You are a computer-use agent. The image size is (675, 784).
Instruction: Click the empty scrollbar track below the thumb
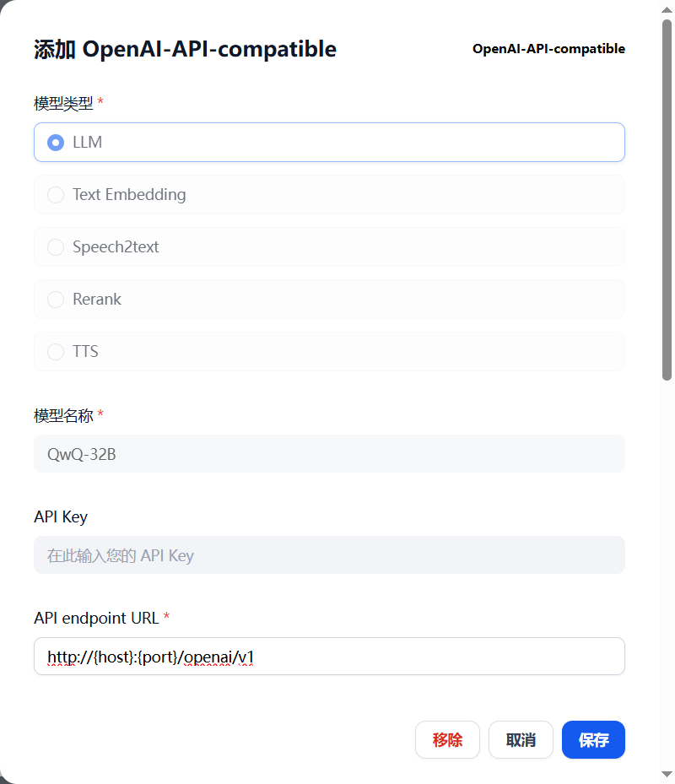pos(667,575)
